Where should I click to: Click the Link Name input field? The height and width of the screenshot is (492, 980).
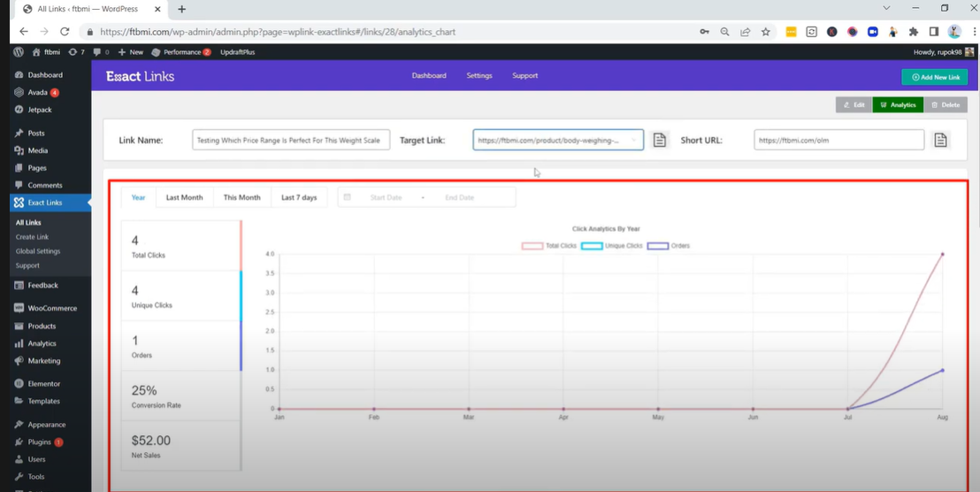(x=291, y=140)
